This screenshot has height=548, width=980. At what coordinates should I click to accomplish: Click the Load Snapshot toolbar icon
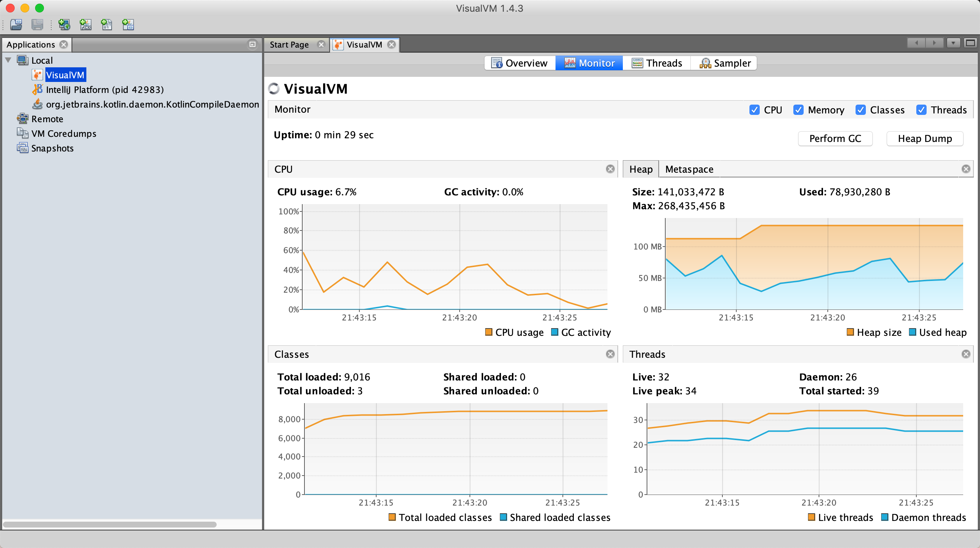pos(16,25)
